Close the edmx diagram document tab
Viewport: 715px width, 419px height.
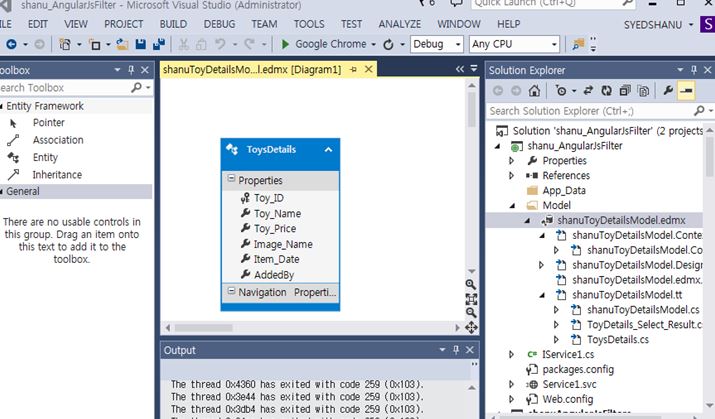point(368,69)
